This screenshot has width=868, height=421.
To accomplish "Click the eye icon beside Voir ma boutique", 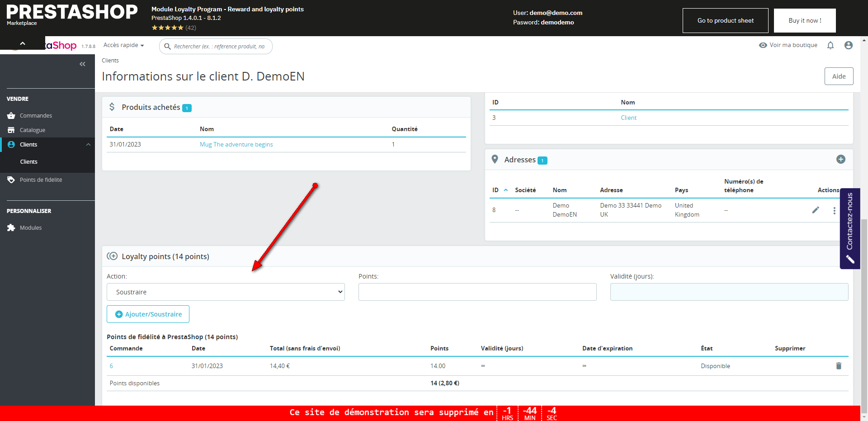I will tap(763, 45).
